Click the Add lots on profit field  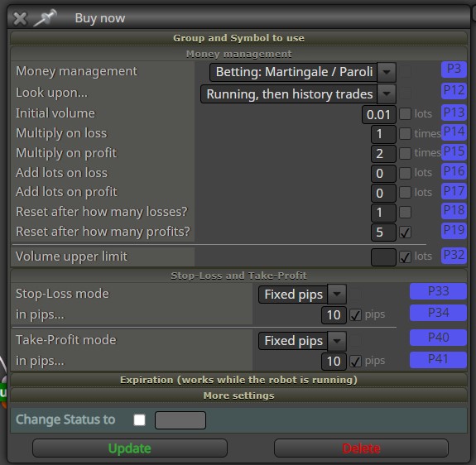point(383,193)
